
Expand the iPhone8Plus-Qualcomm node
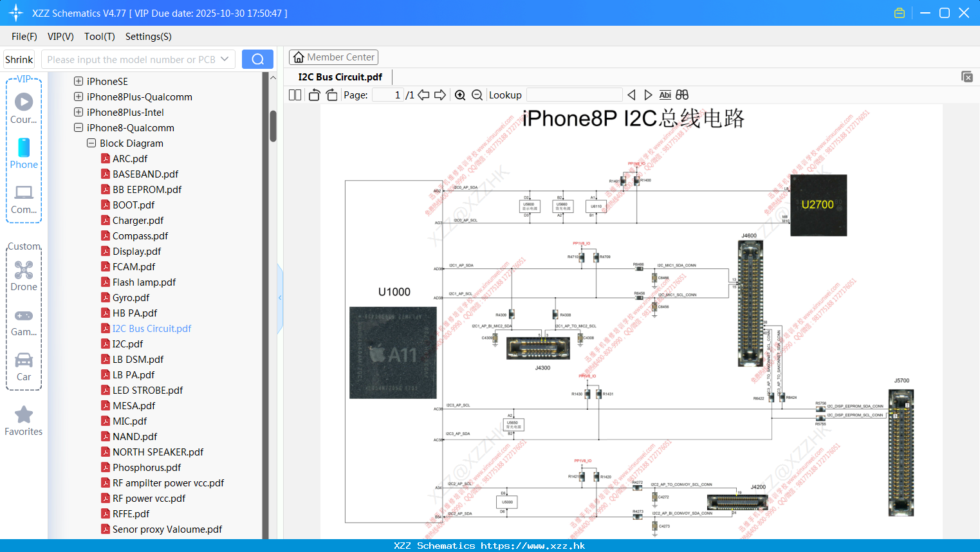(x=79, y=97)
